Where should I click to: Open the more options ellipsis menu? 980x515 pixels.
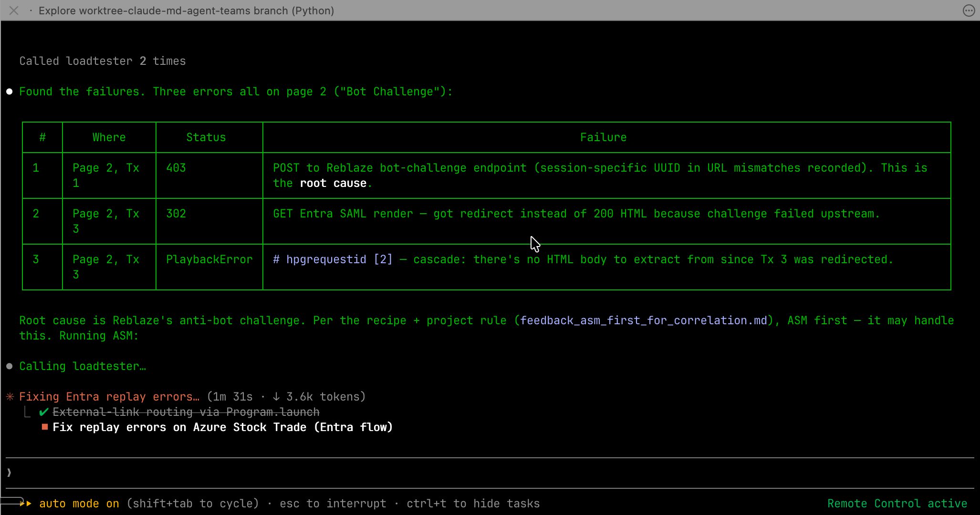[969, 10]
